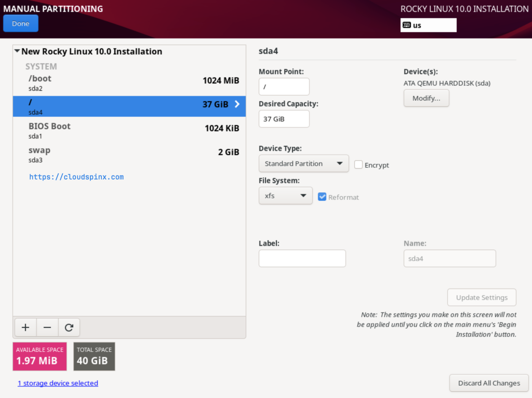Click into the Label input field
This screenshot has height=398, width=532.
[x=302, y=258]
